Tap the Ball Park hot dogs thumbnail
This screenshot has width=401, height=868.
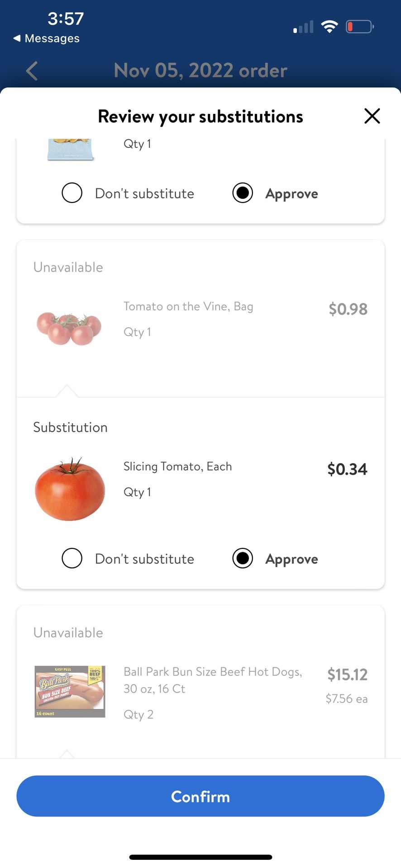tap(70, 691)
